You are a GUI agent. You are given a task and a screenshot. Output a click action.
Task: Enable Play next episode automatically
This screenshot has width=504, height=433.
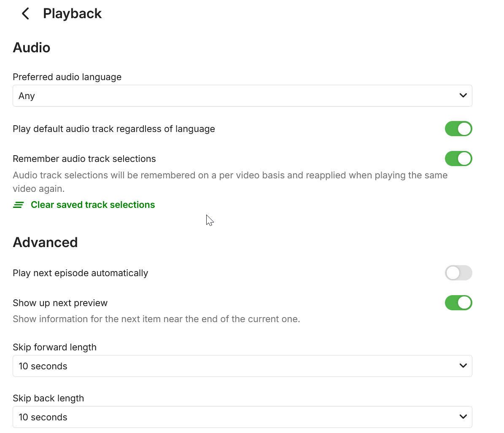click(x=458, y=273)
